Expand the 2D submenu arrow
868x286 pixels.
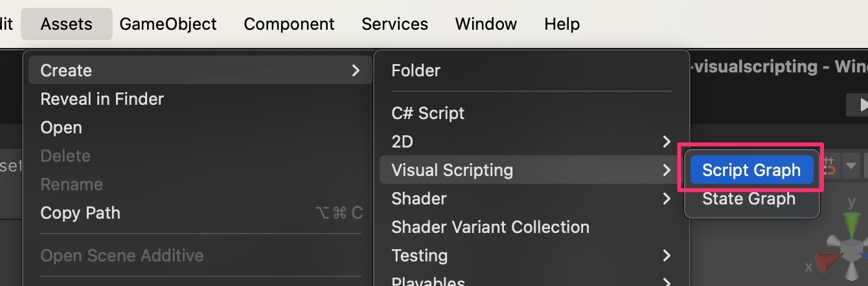(667, 141)
